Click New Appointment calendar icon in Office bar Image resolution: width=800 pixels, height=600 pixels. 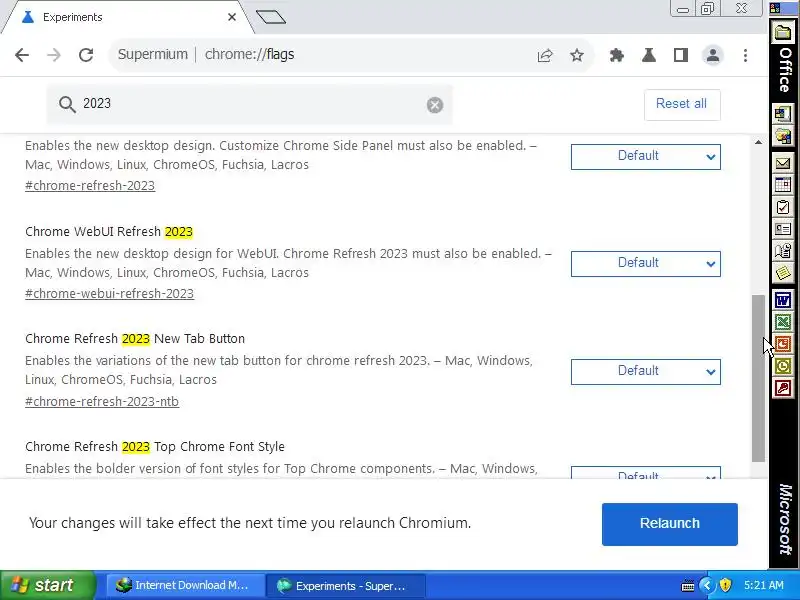(x=783, y=185)
